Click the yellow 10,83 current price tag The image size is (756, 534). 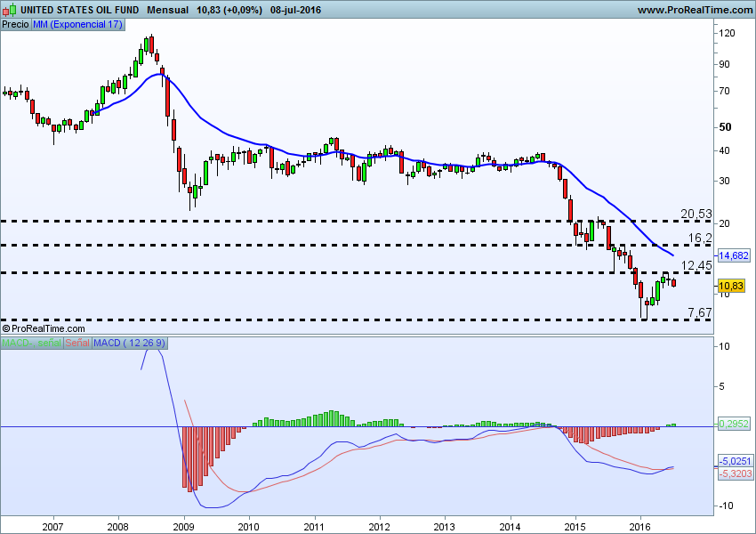pyautogui.click(x=730, y=286)
